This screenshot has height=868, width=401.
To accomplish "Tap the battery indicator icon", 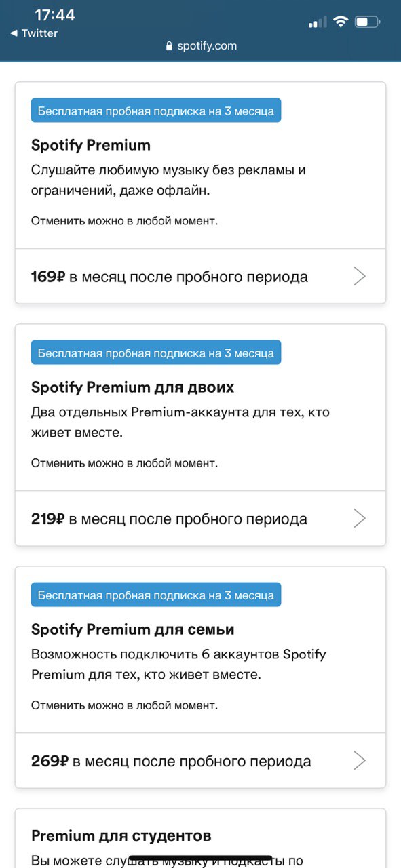I will point(367,22).
